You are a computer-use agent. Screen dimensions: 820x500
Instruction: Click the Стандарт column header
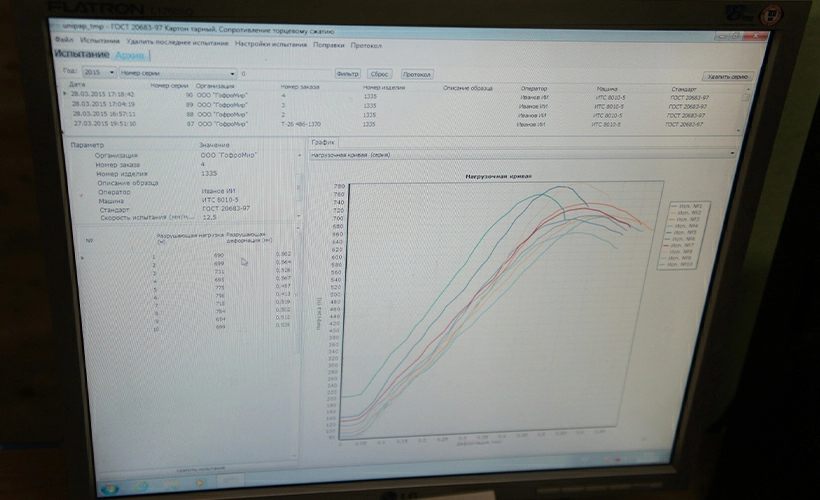684,89
